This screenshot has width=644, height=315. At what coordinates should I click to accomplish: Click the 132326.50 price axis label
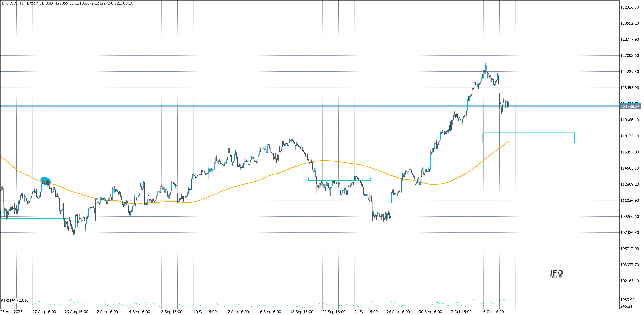[x=630, y=7]
